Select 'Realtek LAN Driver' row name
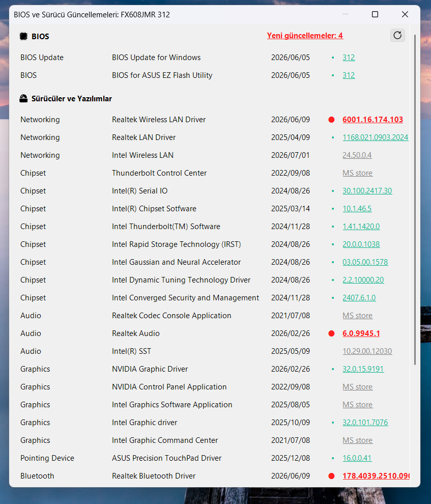431x504 pixels. (x=143, y=137)
